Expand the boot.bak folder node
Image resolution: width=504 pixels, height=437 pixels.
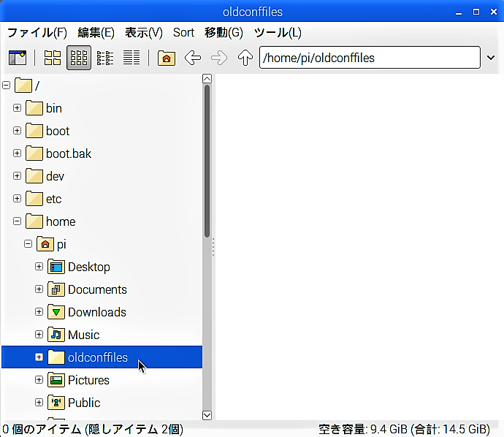pyautogui.click(x=17, y=153)
